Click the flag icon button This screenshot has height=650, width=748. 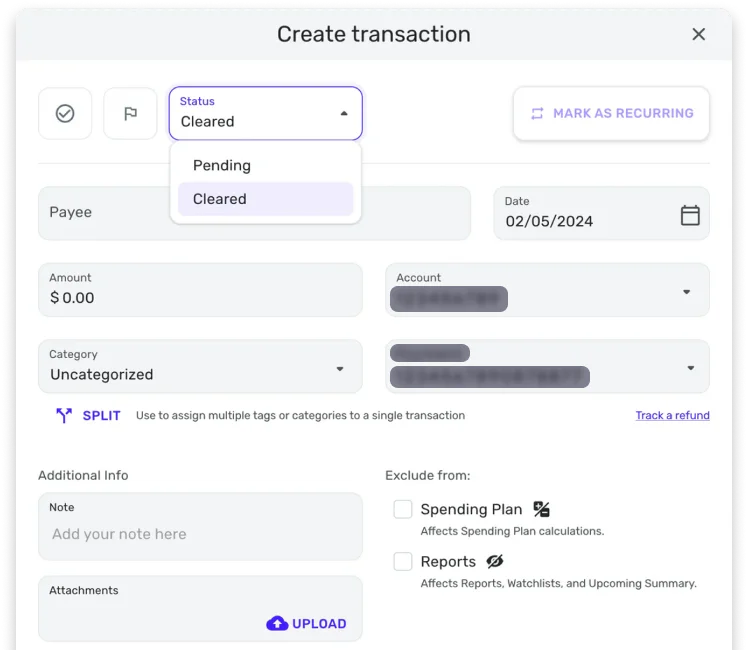tap(130, 114)
